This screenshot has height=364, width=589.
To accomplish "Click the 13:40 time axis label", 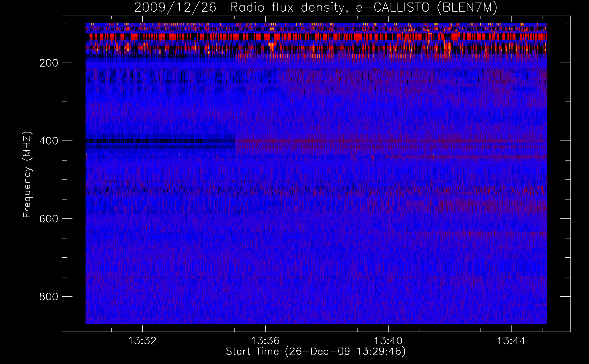I will [388, 341].
